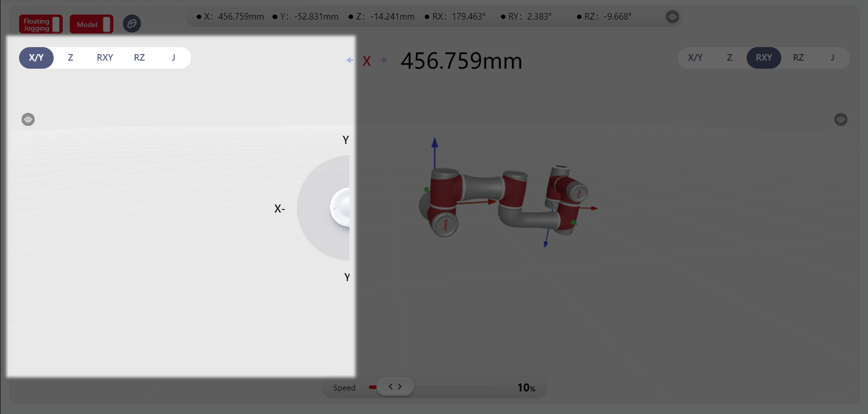Click the left arrow beside red X

point(350,60)
